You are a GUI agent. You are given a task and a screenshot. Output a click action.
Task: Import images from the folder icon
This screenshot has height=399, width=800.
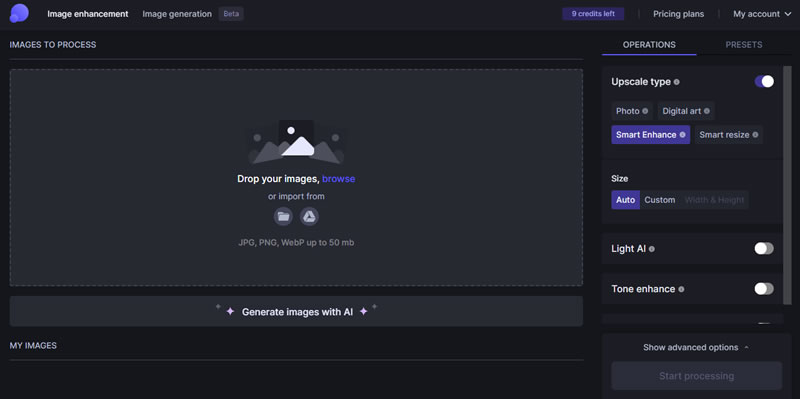283,216
